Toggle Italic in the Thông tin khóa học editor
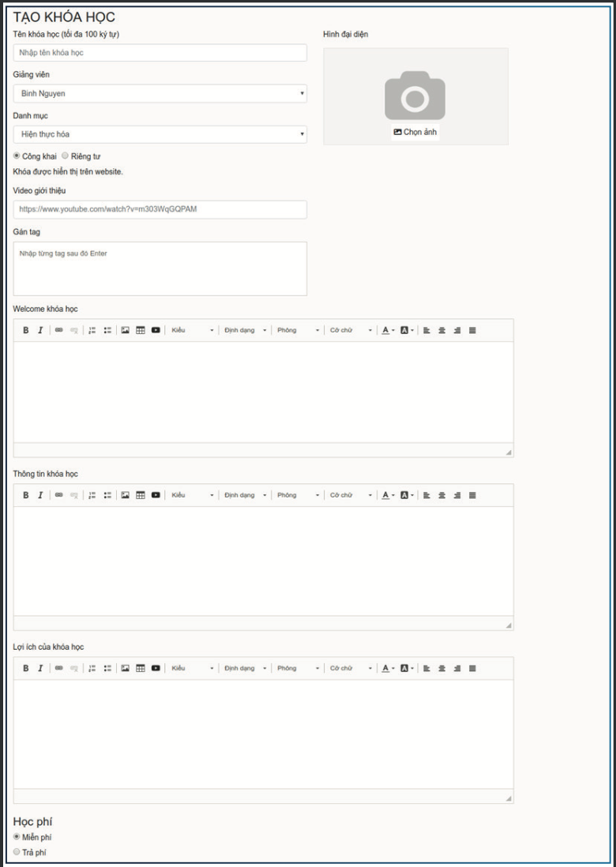The height and width of the screenshot is (867, 616). pos(40,495)
